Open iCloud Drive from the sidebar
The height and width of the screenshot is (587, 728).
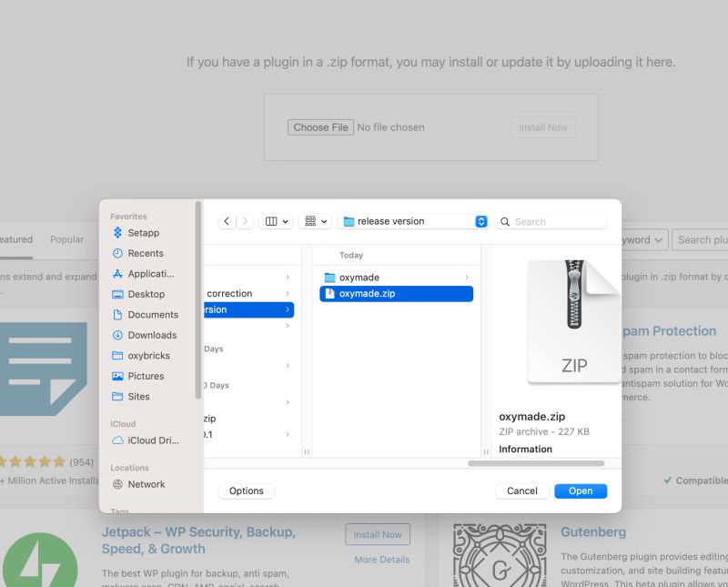[x=152, y=440]
